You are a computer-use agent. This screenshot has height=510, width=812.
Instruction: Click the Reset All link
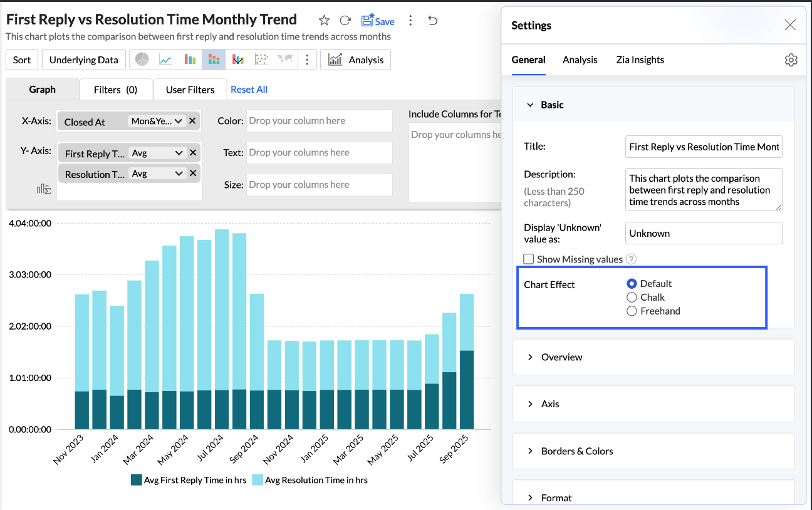pos(249,90)
